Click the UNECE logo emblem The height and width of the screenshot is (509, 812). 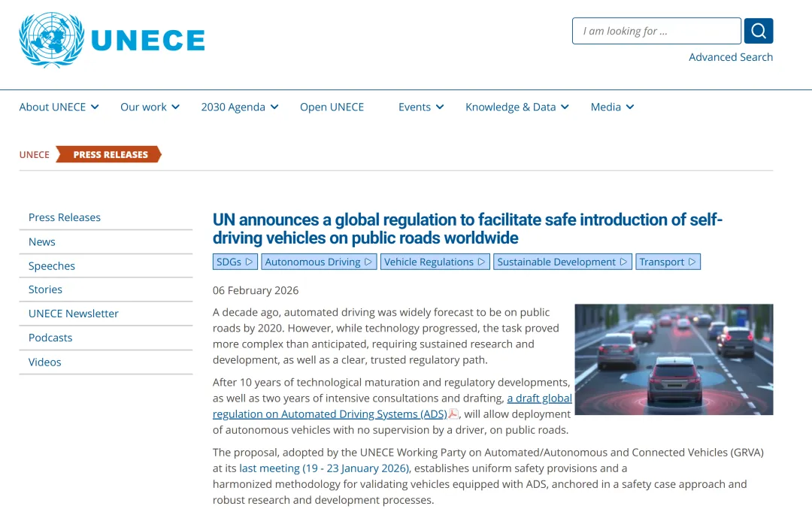pos(52,40)
